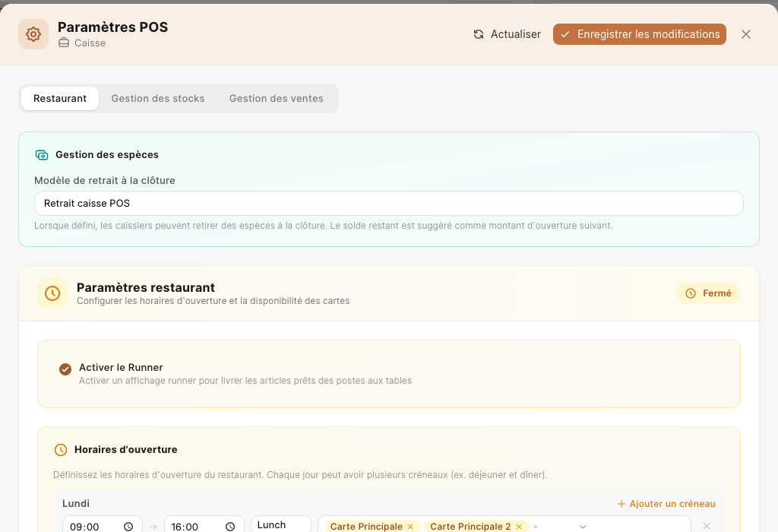Toggle the Activer le Runner checkbox
The width and height of the screenshot is (778, 532).
tap(65, 369)
